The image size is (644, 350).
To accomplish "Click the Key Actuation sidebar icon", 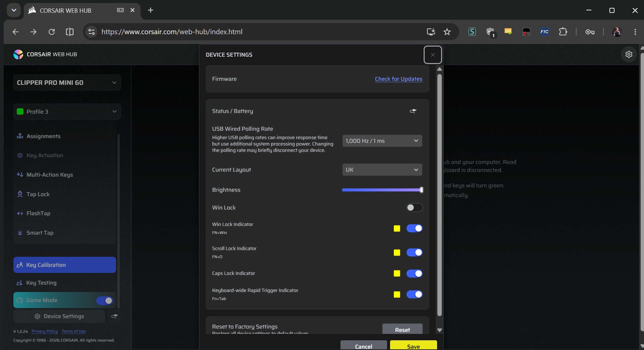I will 20,156.
